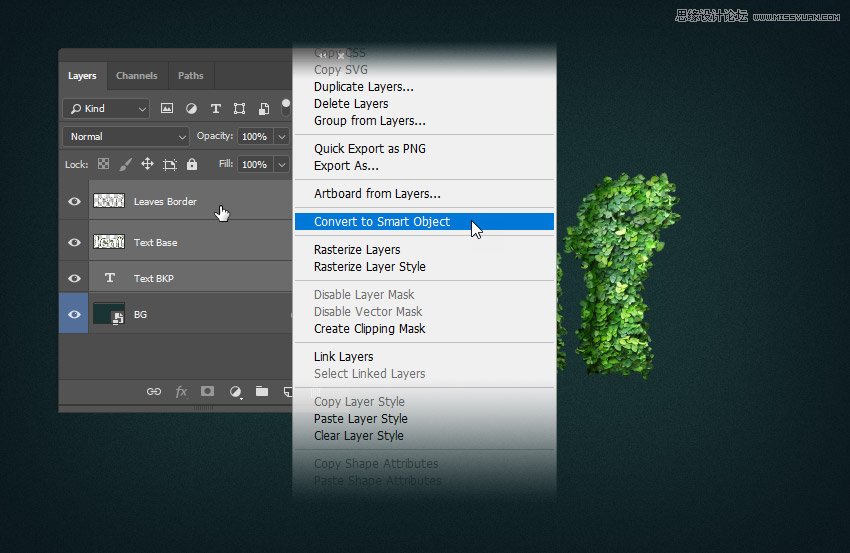
Task: Choose Convert to Smart Object
Action: (382, 222)
